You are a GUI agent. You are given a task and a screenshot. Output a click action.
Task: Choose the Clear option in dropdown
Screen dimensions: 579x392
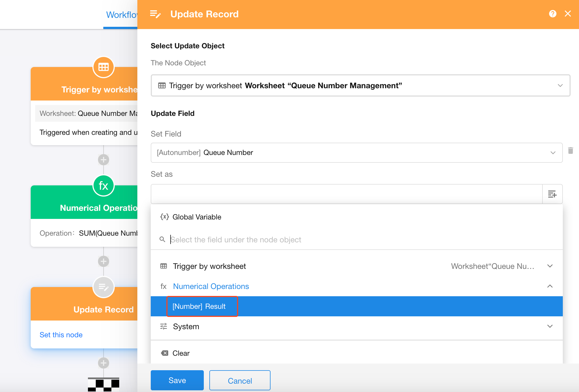181,353
